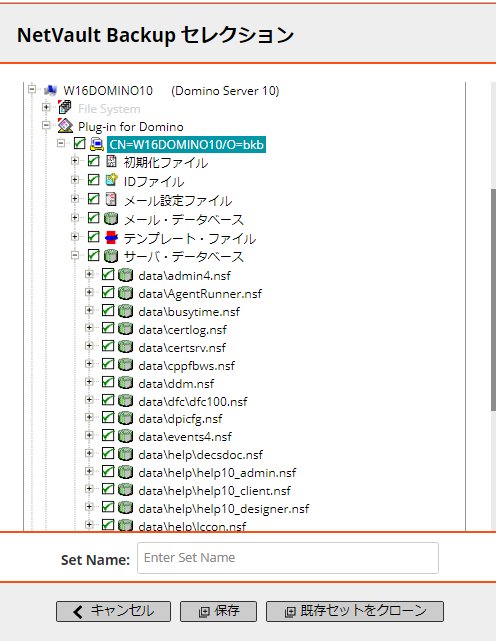The width and height of the screenshot is (496, 641).
Task: Expand the data\help\decsdoc.nsf node
Action: 89,453
